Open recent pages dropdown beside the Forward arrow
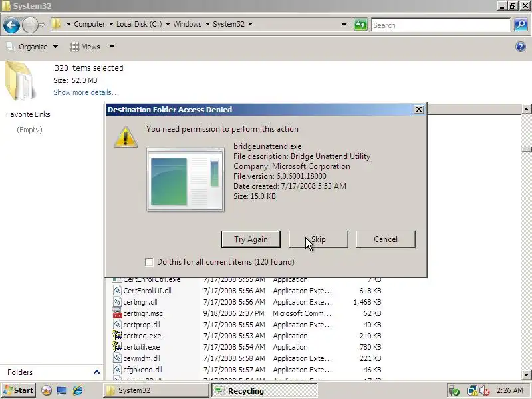 [41, 25]
